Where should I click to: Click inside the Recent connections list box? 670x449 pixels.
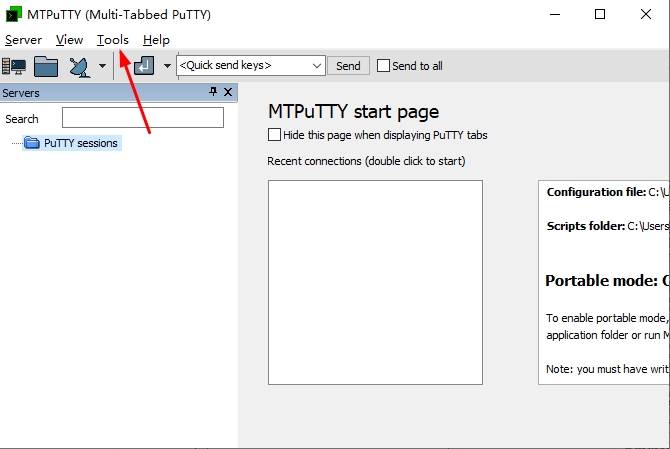click(x=375, y=282)
